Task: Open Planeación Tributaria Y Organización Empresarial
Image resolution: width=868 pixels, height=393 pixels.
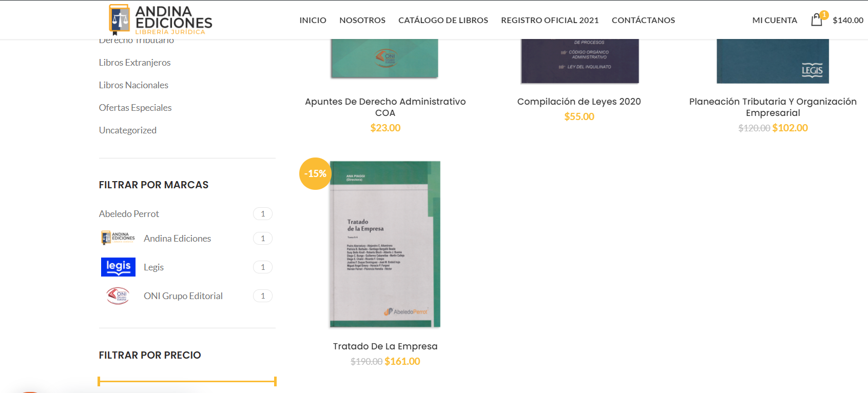Action: [x=773, y=107]
